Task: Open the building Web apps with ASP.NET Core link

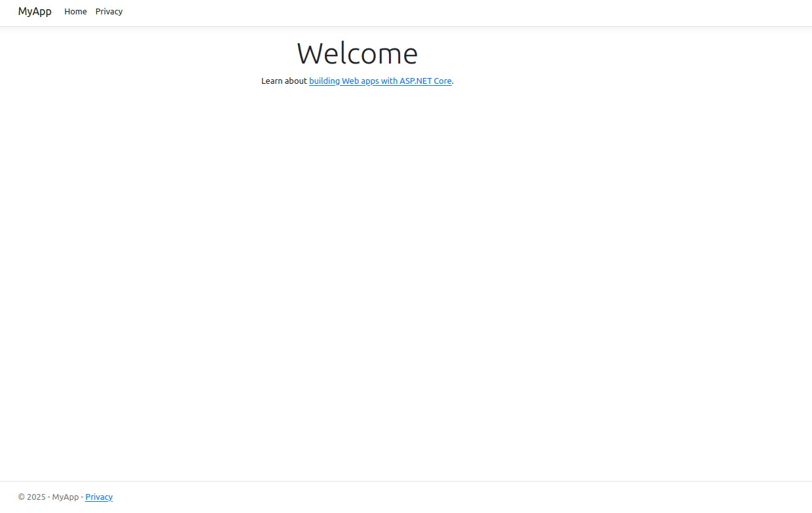Action: pyautogui.click(x=380, y=81)
